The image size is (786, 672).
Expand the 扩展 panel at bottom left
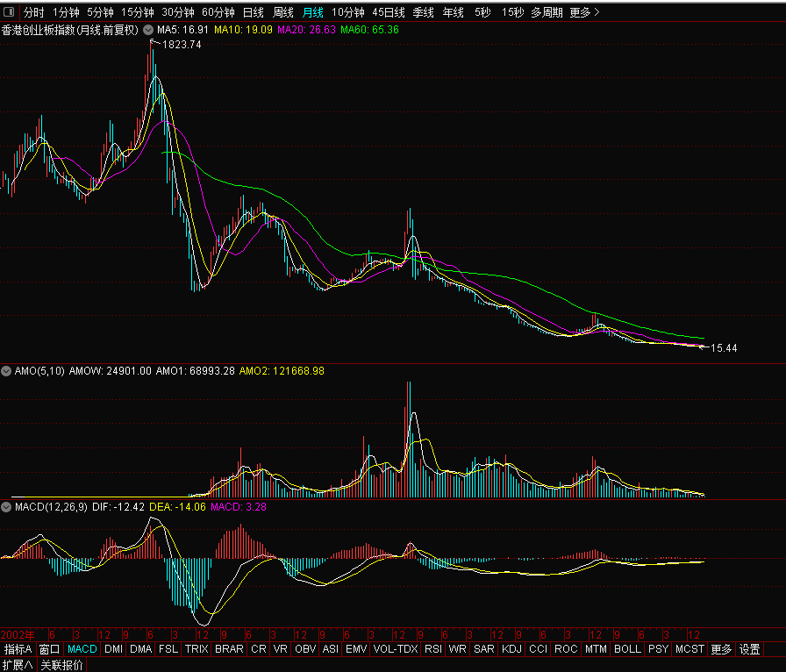(18, 665)
